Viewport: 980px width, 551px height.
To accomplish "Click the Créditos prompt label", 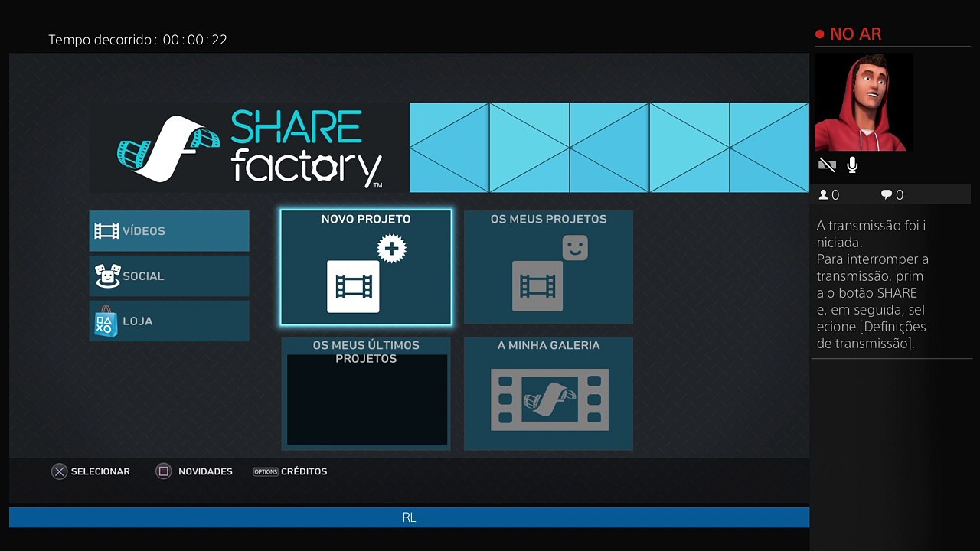I will [x=304, y=471].
